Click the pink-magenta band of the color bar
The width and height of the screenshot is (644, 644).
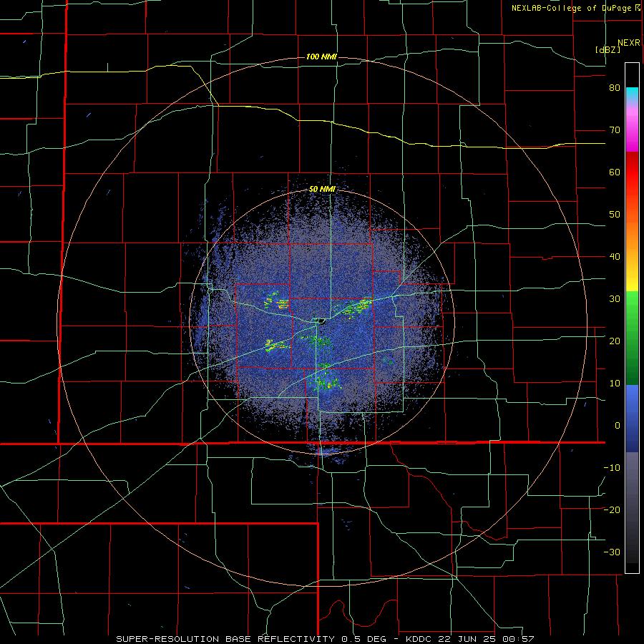(632, 127)
